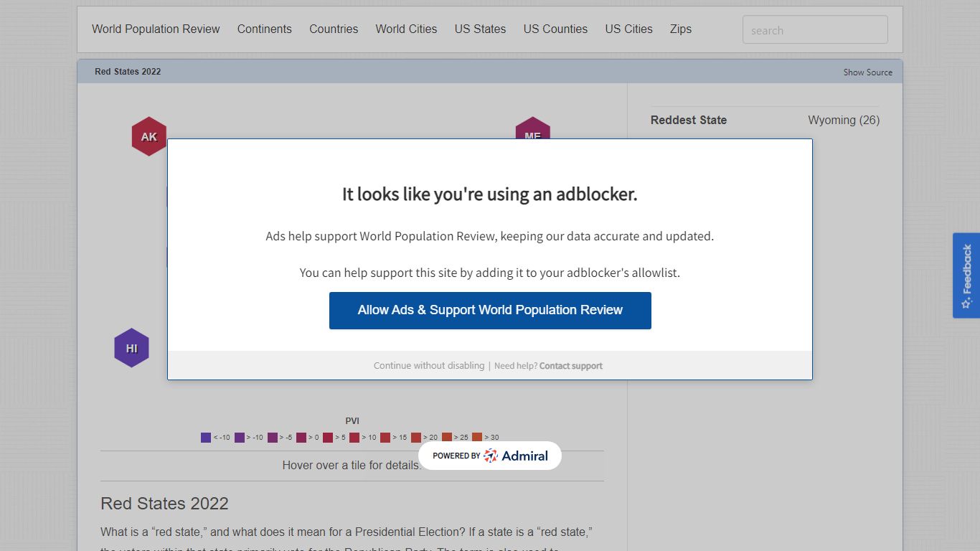980x551 pixels.
Task: Open the Countries menu item
Action: (334, 29)
